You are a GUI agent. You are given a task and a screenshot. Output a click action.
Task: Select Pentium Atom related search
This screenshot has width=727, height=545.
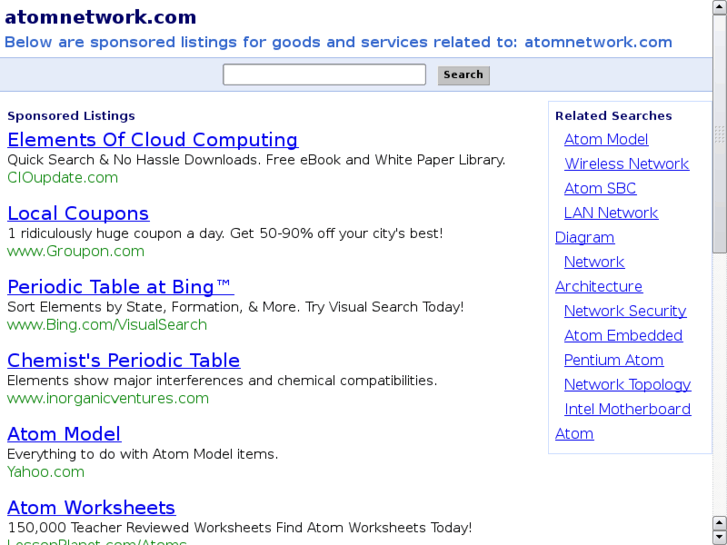tap(613, 360)
